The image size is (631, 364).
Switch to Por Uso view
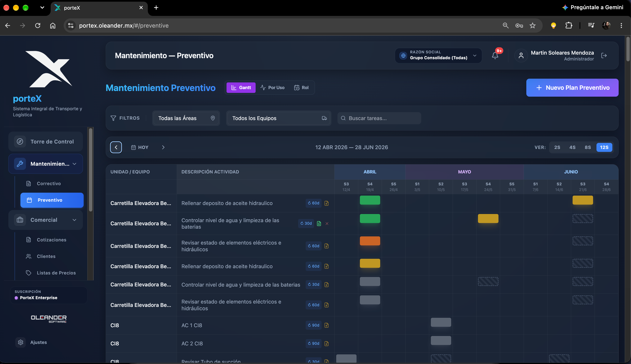pos(272,87)
